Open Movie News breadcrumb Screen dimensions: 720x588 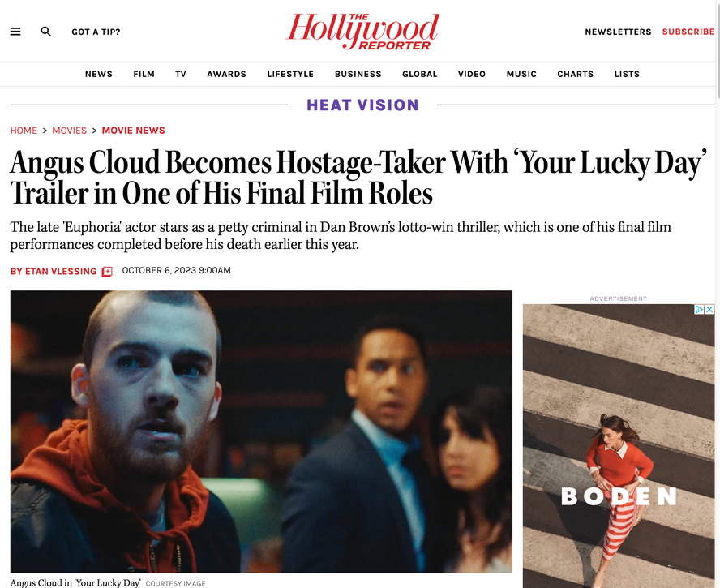tap(133, 131)
